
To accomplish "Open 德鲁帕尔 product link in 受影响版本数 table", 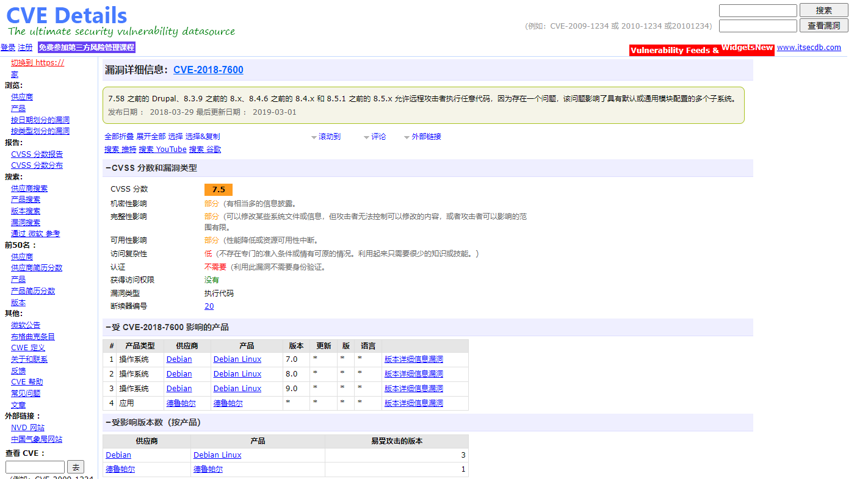I will (x=208, y=470).
